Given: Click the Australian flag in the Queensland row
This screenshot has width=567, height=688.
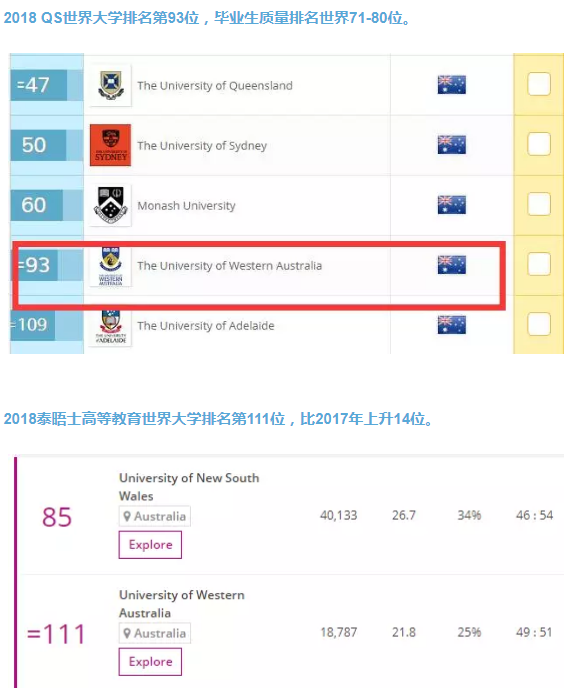Looking at the screenshot, I should 452,85.
